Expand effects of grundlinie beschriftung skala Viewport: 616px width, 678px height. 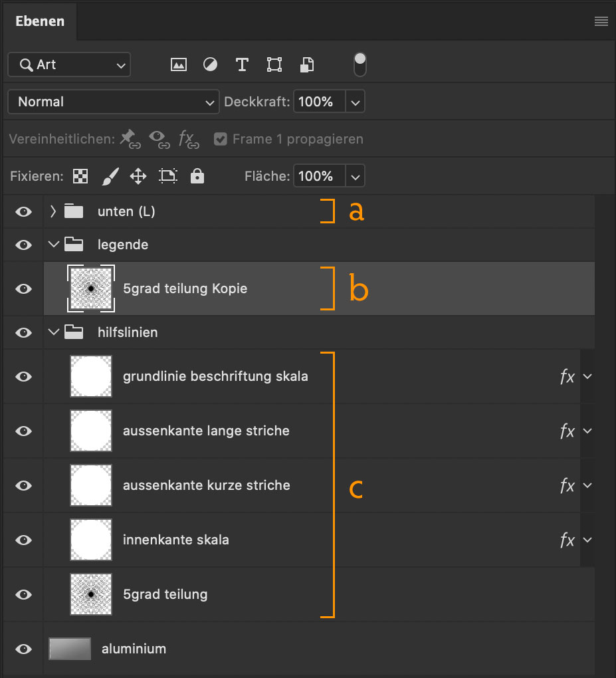coord(587,377)
